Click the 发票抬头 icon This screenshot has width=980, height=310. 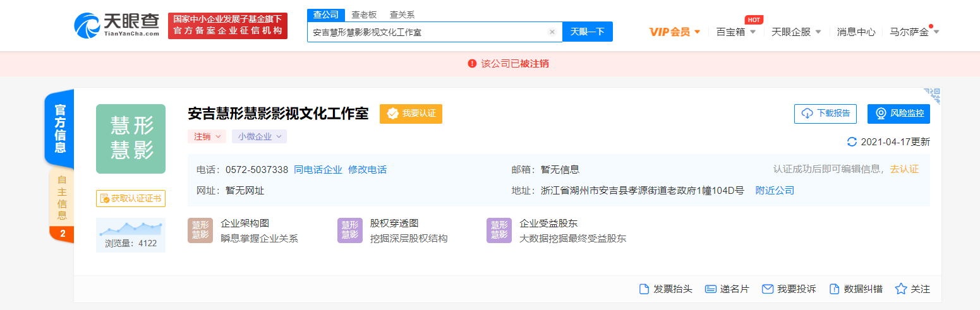[644, 289]
